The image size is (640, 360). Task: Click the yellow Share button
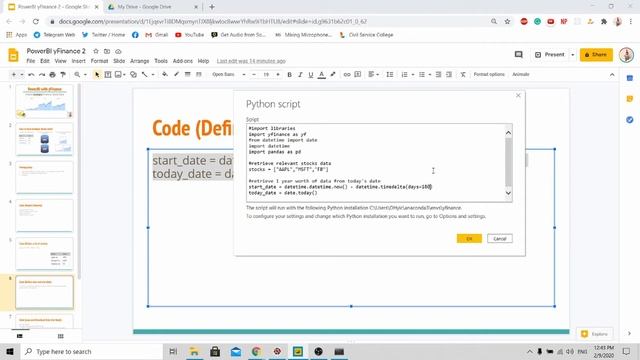(596, 55)
